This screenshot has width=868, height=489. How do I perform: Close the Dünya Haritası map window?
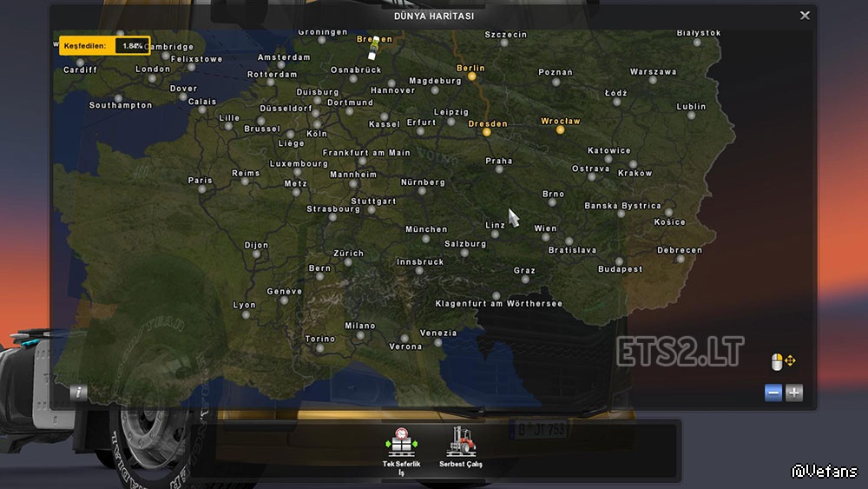805,16
